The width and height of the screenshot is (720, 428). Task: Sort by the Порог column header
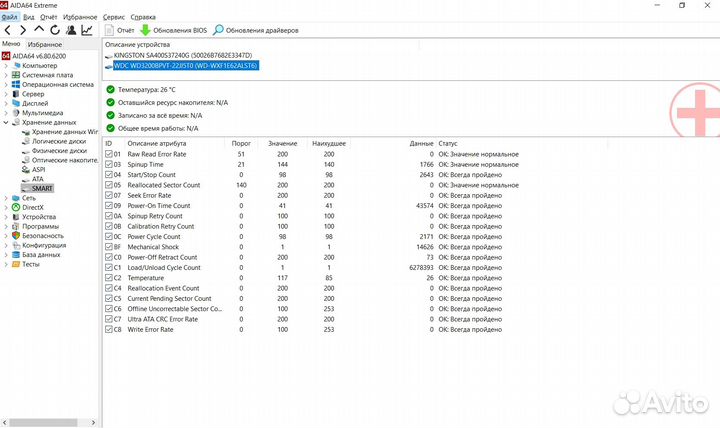point(241,143)
